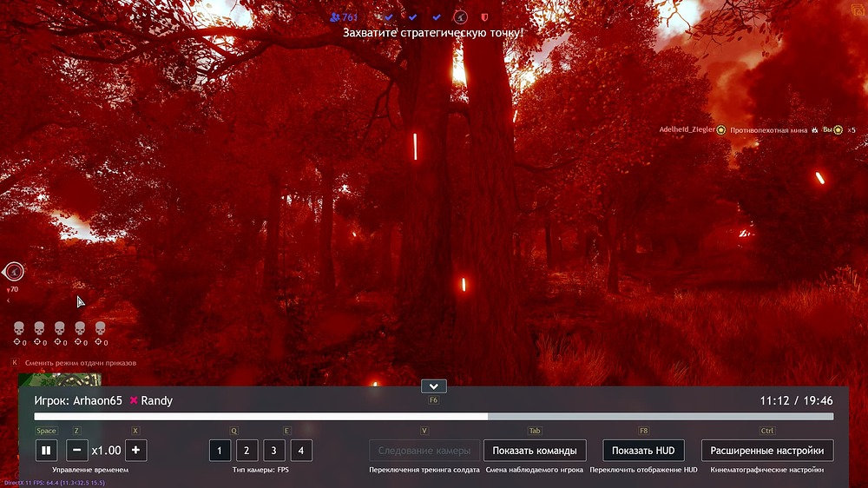Switch to camera type 2
868x488 pixels.
(x=247, y=451)
